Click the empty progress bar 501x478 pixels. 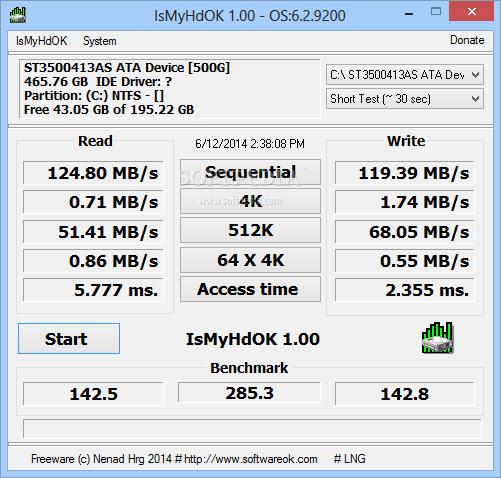pos(252,429)
